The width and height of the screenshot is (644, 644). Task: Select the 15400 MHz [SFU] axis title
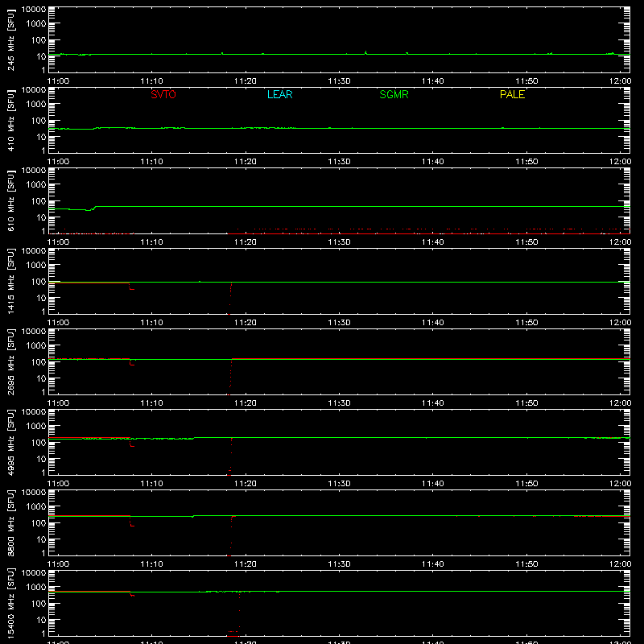(x=10, y=603)
